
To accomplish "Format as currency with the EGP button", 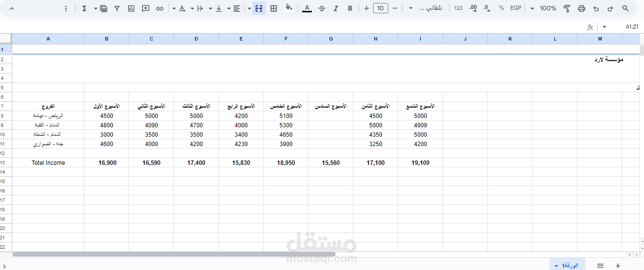I will click(x=516, y=8).
